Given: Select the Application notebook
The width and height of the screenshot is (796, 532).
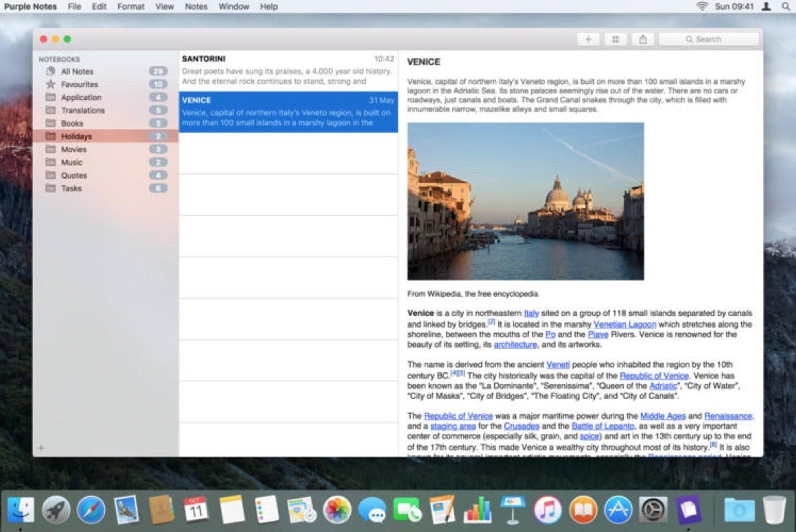Looking at the screenshot, I should tap(106, 97).
